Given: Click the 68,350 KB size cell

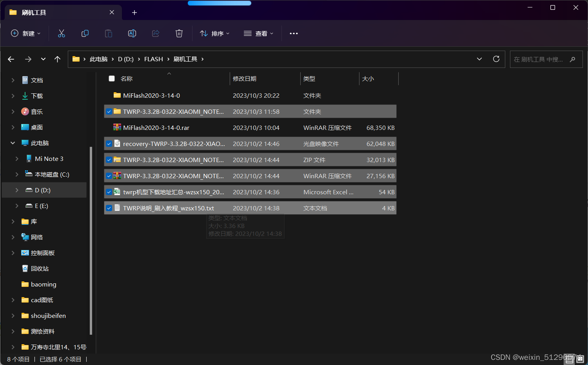Looking at the screenshot, I should tap(380, 128).
